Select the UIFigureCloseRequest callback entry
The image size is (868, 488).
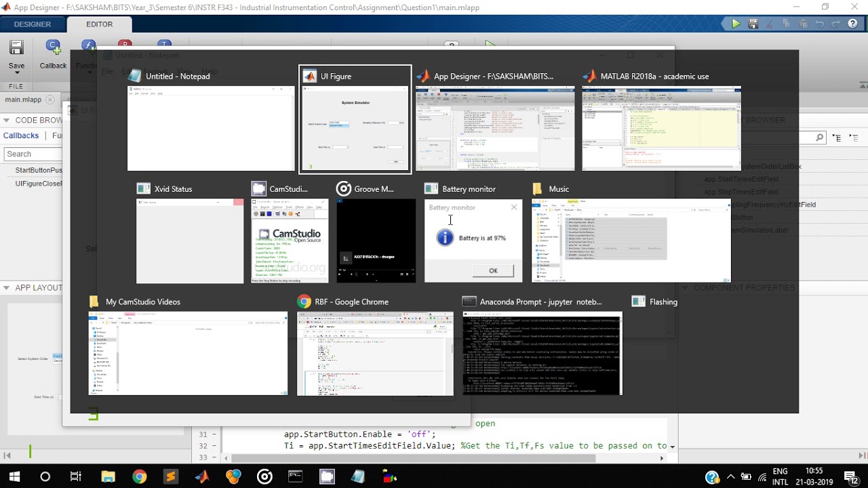point(39,184)
